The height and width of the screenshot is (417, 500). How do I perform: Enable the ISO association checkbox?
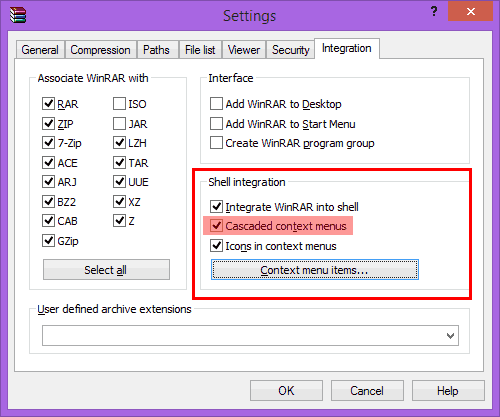[119, 104]
